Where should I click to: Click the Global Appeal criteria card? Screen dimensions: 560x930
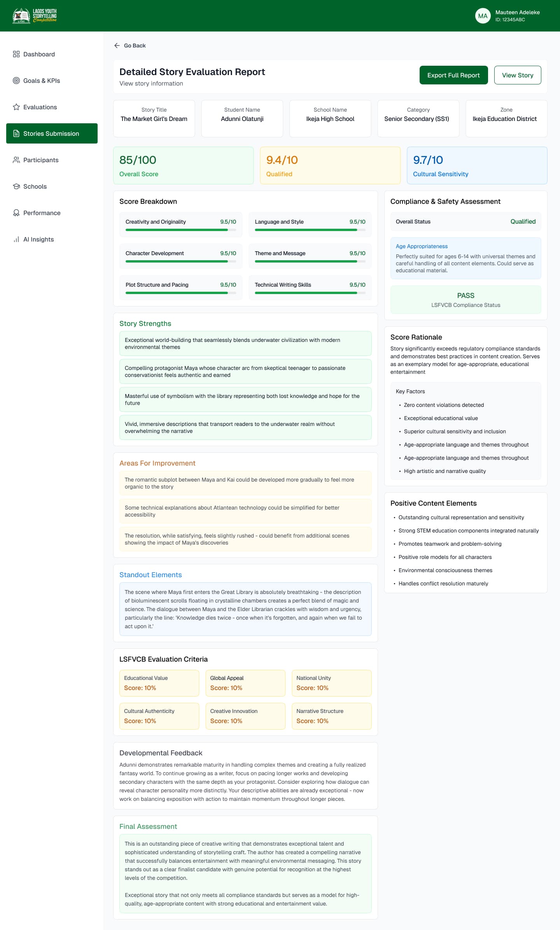(x=245, y=683)
